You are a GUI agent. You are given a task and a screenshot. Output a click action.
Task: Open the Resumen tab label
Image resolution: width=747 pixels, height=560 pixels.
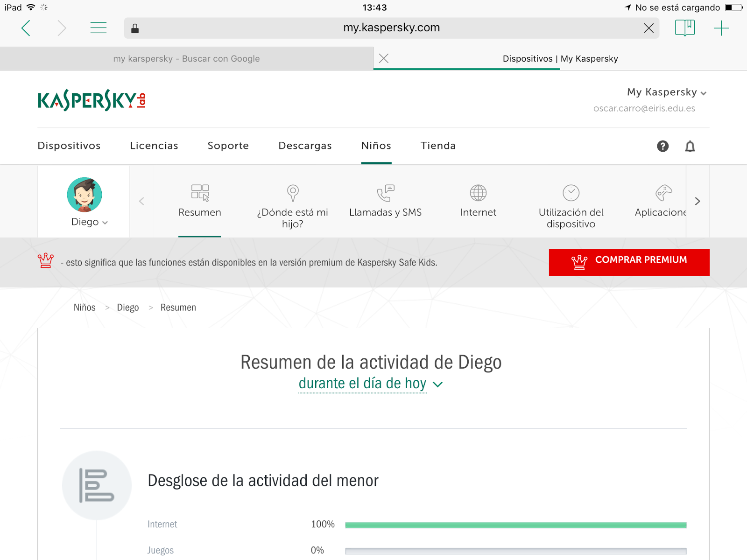pyautogui.click(x=200, y=212)
